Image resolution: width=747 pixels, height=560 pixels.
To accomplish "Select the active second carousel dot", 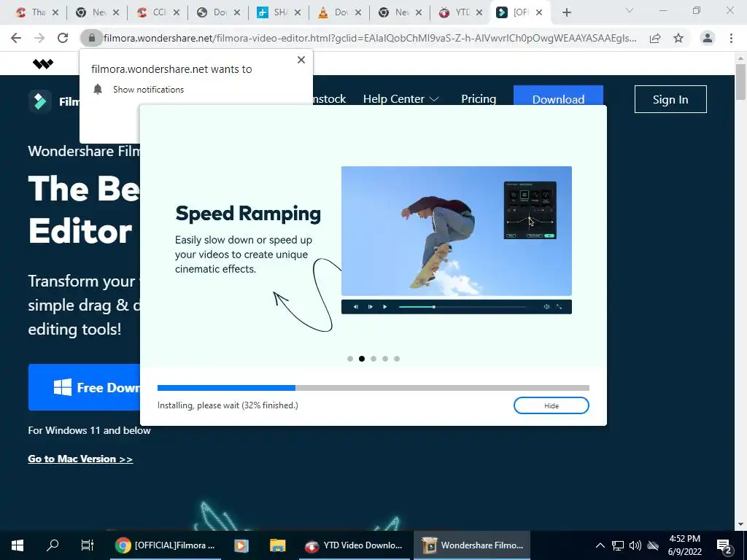I will 362,359.
